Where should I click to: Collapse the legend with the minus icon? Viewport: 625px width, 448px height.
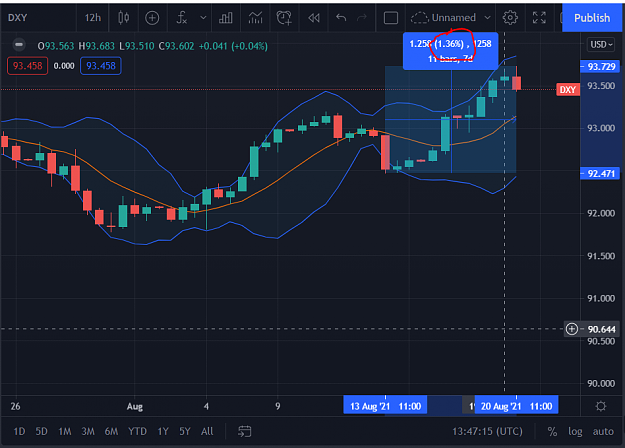19,45
